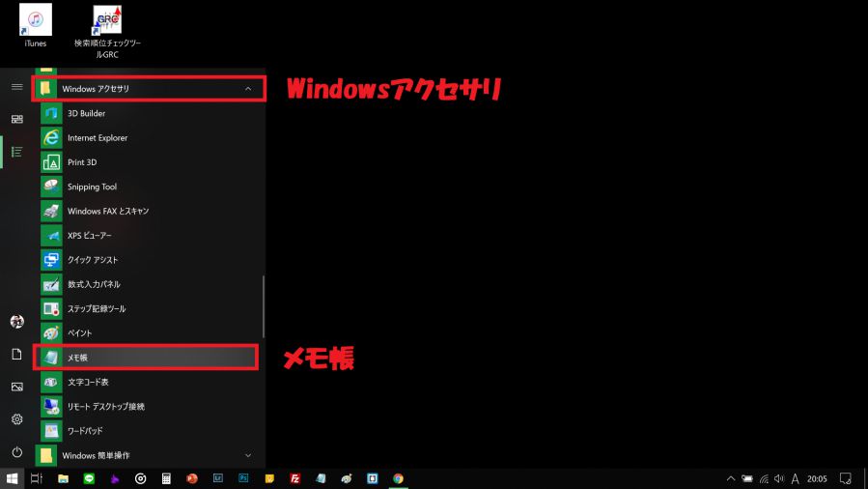Image resolution: width=868 pixels, height=489 pixels.
Task: Open File Explorer from the taskbar
Action: [63, 478]
